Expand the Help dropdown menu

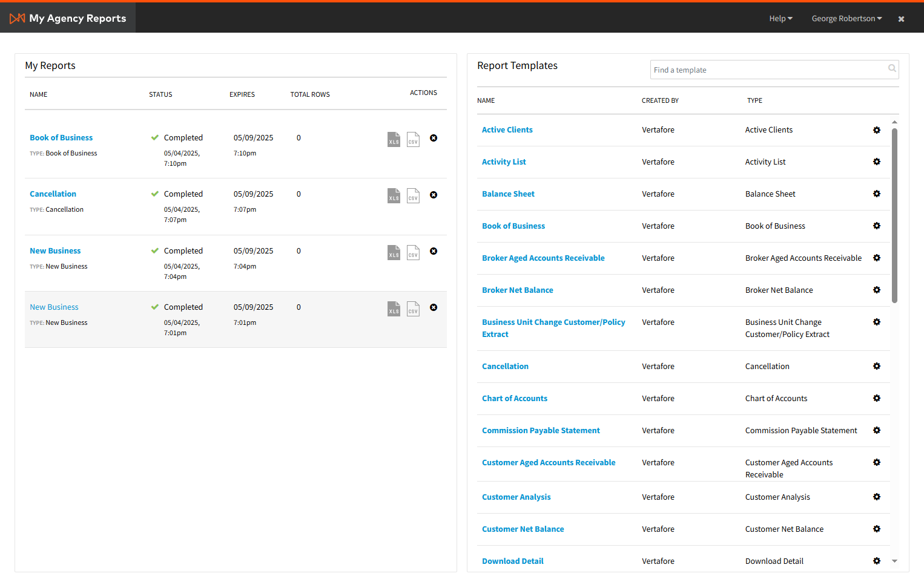point(780,19)
